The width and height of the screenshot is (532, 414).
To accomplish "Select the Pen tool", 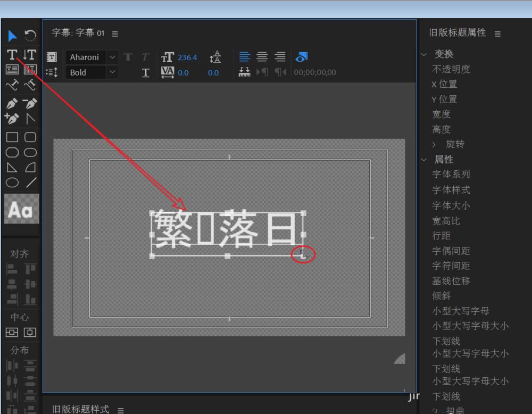I will tap(11, 103).
